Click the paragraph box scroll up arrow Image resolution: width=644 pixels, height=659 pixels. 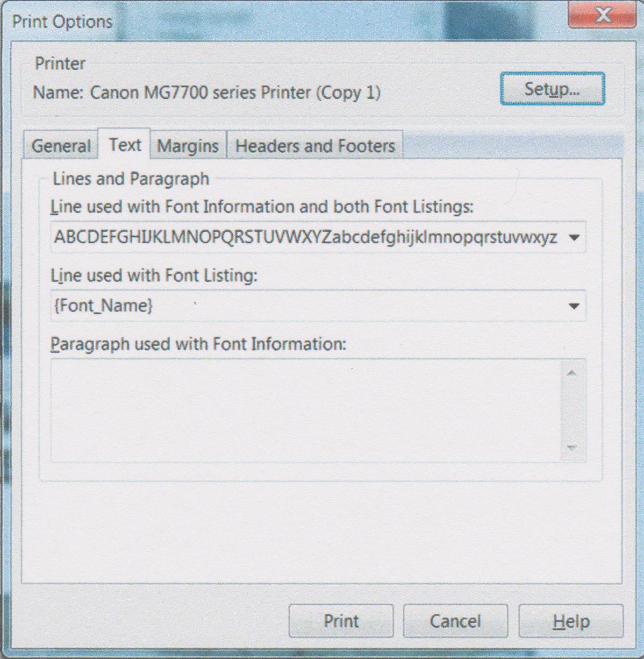(x=572, y=373)
